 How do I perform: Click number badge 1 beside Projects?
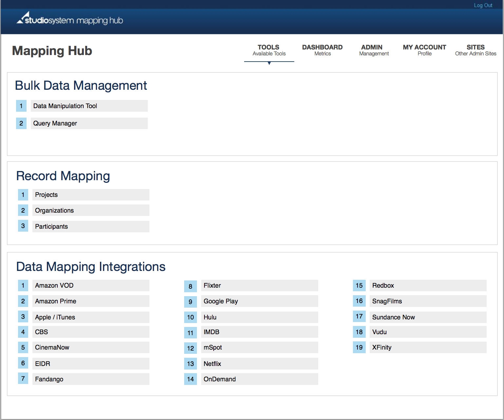pyautogui.click(x=23, y=195)
